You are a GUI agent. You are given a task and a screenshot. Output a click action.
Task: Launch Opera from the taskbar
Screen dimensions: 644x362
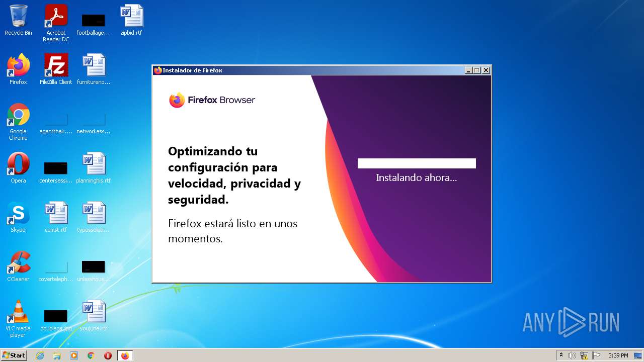pyautogui.click(x=108, y=355)
